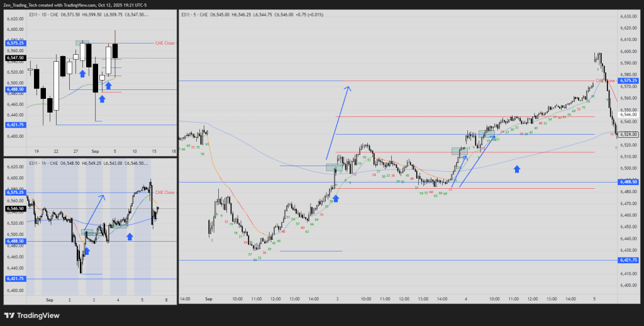Image resolution: width=644 pixels, height=326 pixels.
Task: Click green highlighted rectangle on daily chart
Action: click(x=82, y=43)
